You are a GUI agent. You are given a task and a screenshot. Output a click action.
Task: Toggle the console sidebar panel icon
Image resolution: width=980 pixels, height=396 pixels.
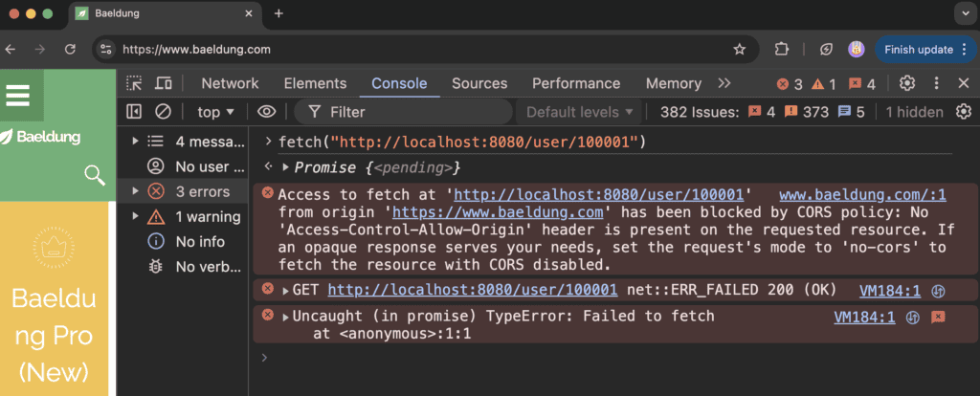(134, 112)
